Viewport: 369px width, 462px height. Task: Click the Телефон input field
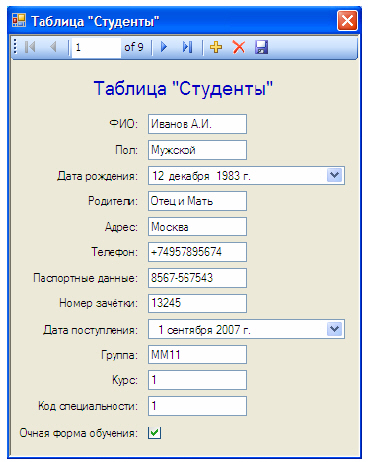point(197,252)
